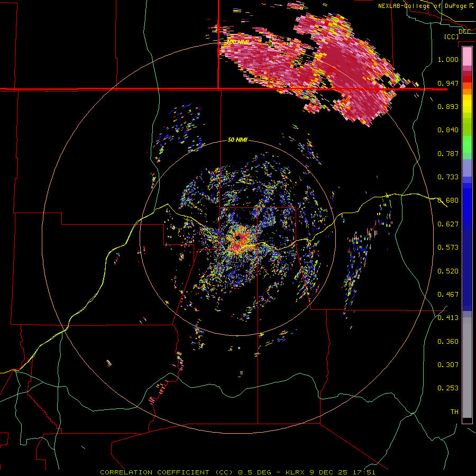The image size is (476, 476).
Task: Pick the light pink segment of the color bar
Action: click(x=467, y=56)
